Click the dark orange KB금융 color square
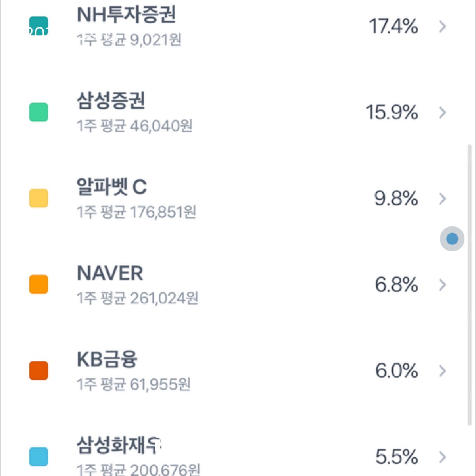Image resolution: width=476 pixels, height=476 pixels. point(39,370)
